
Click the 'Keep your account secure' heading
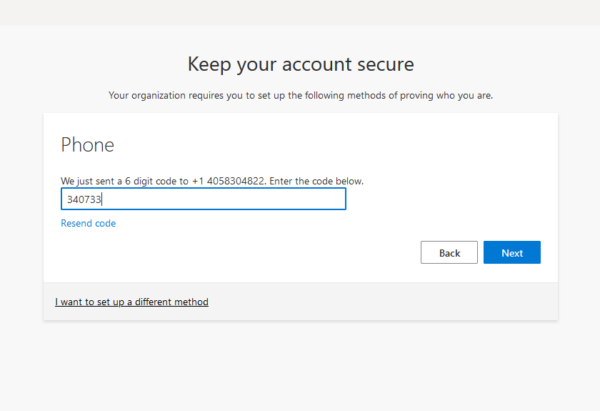click(300, 65)
